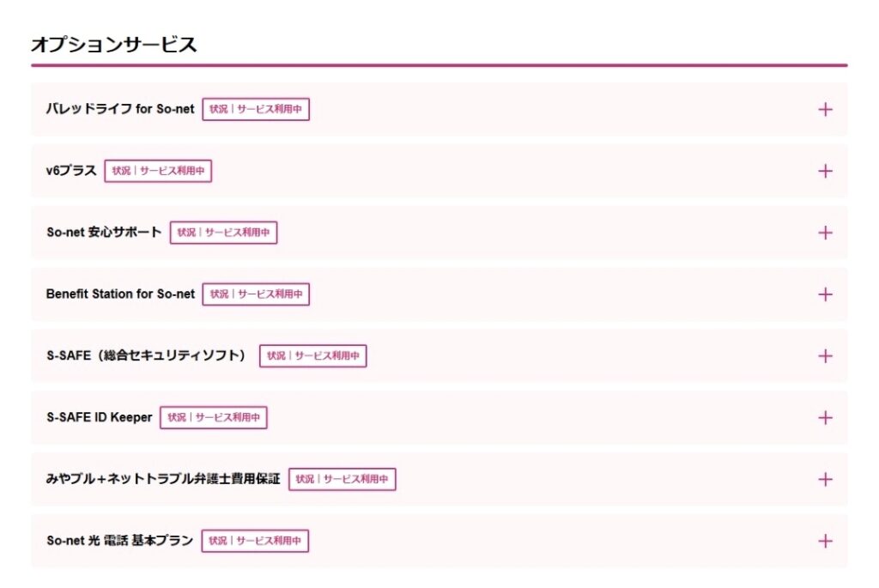Click the status badge next to So-net 安心サポート
This screenshot has width=879, height=588.
tap(223, 233)
